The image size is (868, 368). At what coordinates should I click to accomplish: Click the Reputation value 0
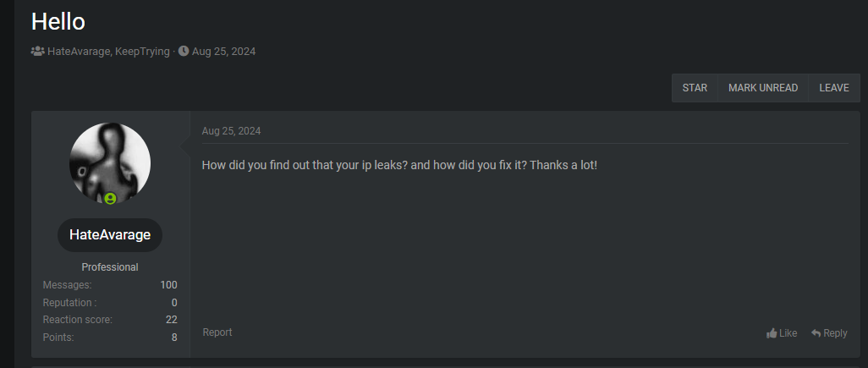click(x=174, y=303)
